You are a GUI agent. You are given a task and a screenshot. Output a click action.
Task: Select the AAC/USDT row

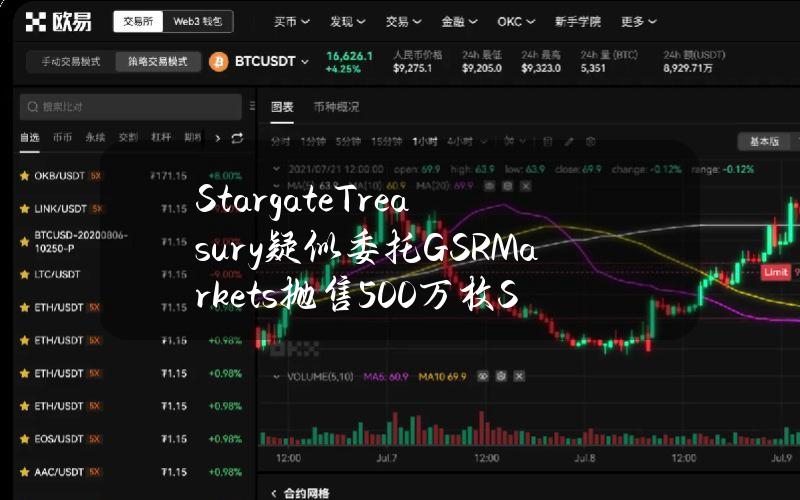pyautogui.click(x=131, y=472)
